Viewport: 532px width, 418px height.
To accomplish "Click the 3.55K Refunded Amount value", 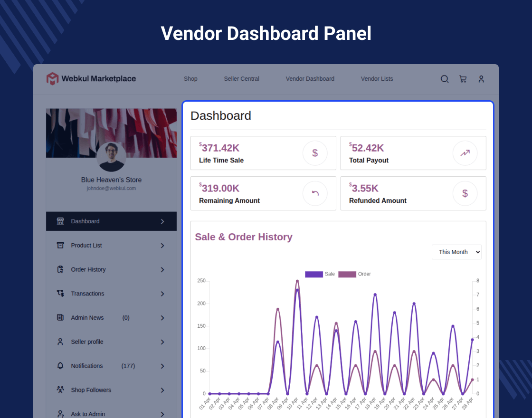I will coord(364,188).
